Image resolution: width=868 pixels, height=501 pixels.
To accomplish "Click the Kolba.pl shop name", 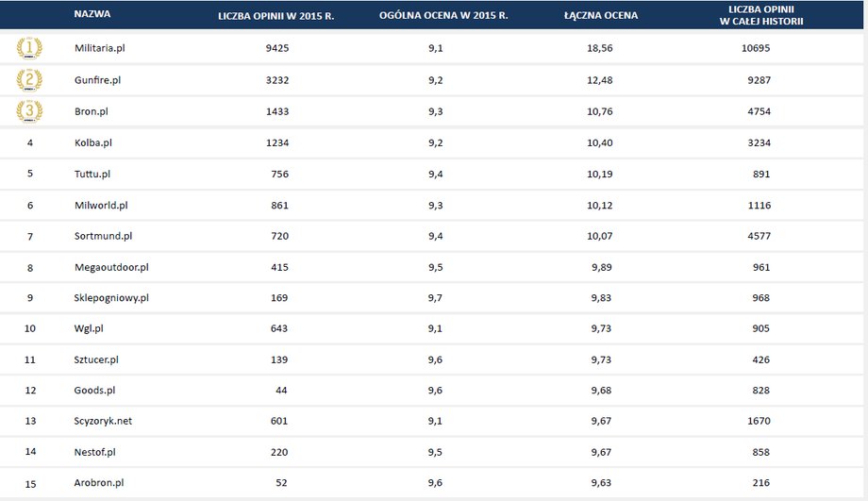I will 93,142.
